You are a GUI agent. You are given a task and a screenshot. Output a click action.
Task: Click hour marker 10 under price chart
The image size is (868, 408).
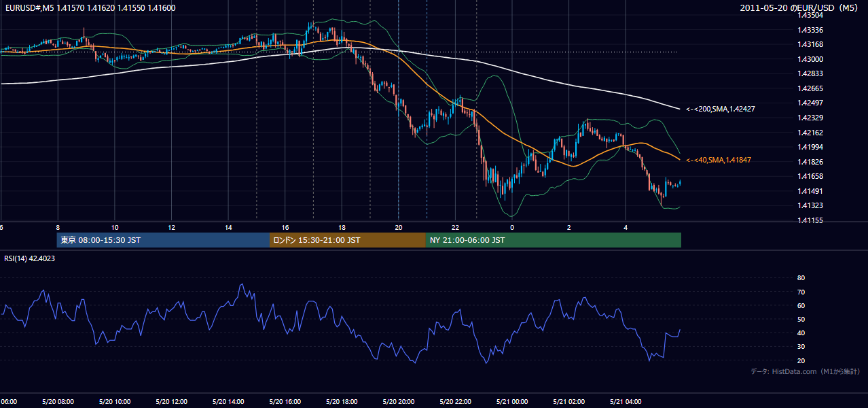coord(115,227)
